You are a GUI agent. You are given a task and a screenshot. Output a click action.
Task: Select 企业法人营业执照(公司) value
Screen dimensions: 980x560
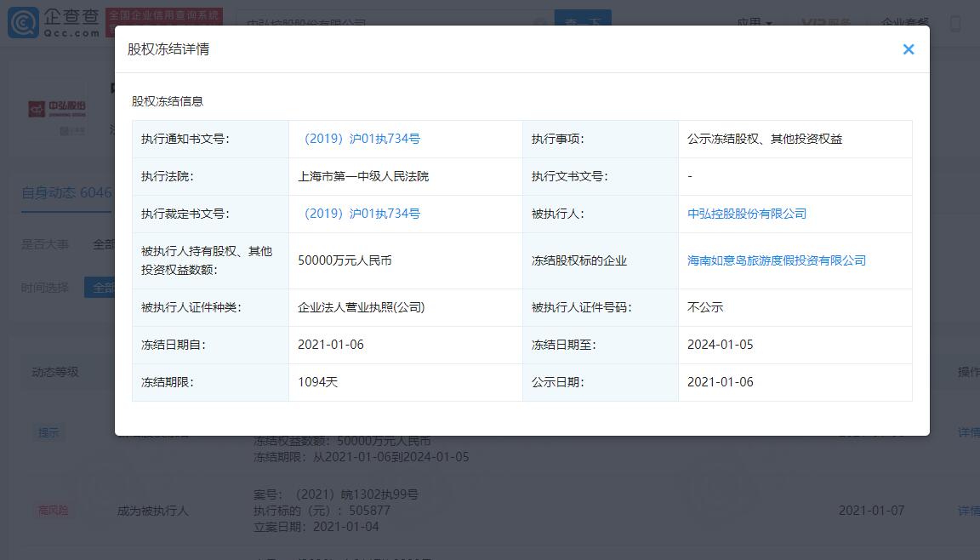click(x=362, y=307)
